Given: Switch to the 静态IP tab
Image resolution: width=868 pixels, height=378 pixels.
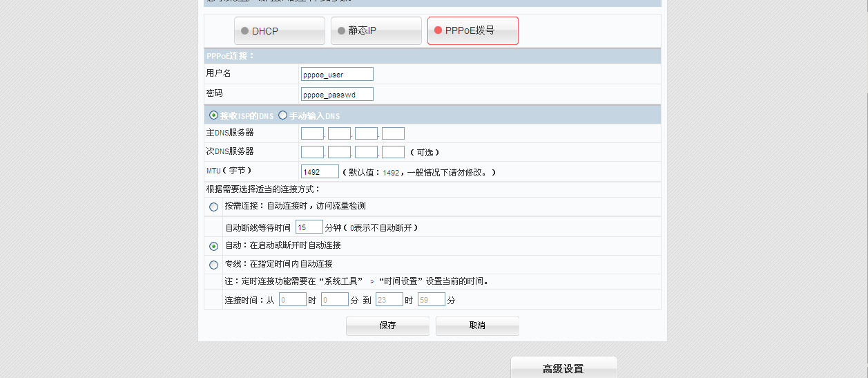Looking at the screenshot, I should (x=376, y=31).
